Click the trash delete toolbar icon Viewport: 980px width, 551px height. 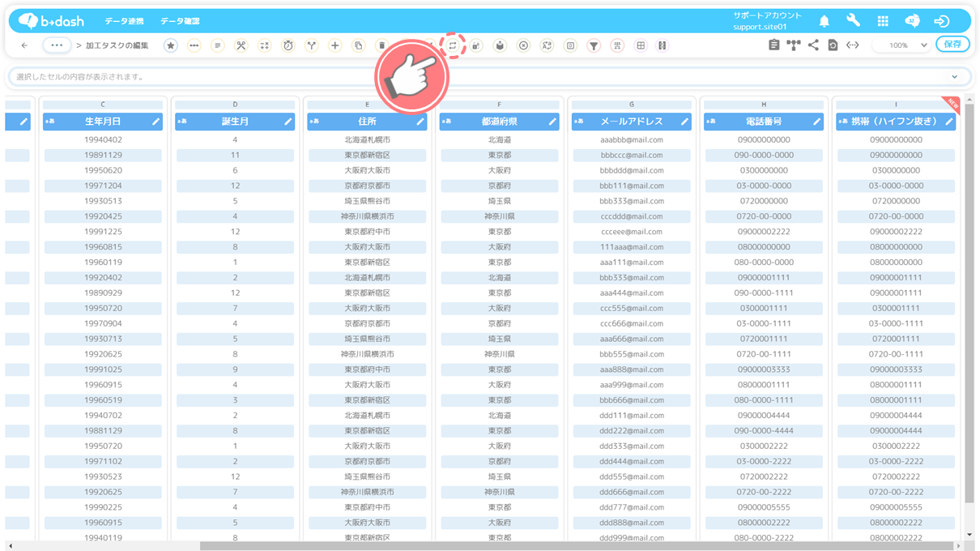tap(381, 45)
